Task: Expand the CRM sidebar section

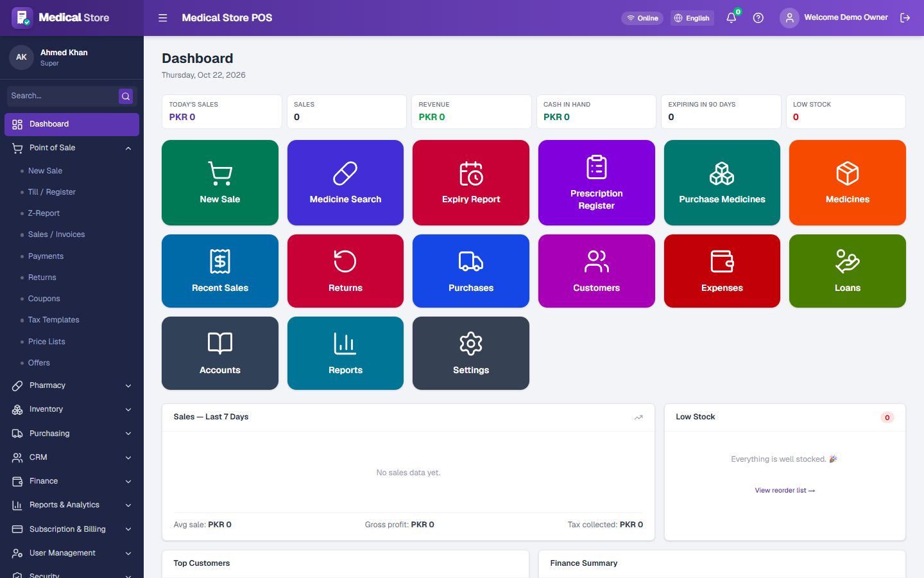Action: tap(72, 457)
